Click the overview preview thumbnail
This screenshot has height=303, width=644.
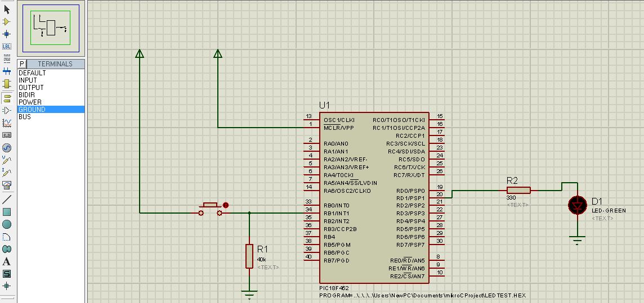click(x=51, y=28)
